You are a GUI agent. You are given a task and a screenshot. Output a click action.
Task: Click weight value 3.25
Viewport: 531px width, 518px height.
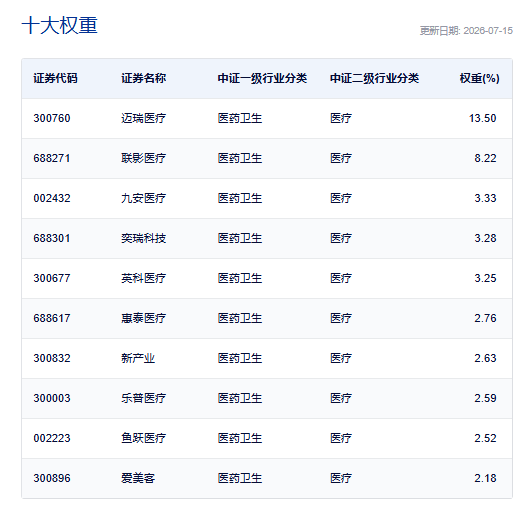[x=485, y=278]
